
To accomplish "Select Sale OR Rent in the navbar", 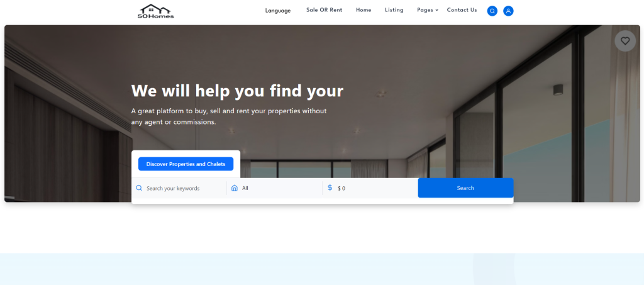I will coord(324,10).
